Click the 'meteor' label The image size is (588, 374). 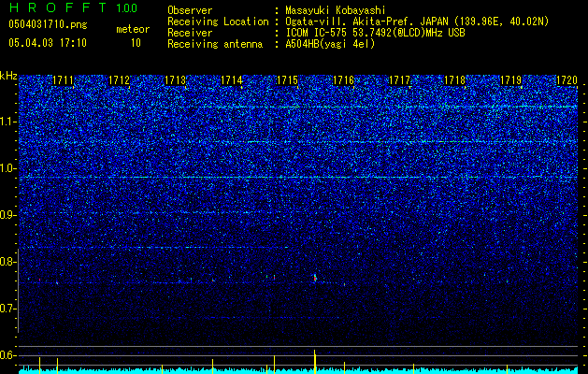pyautogui.click(x=133, y=29)
